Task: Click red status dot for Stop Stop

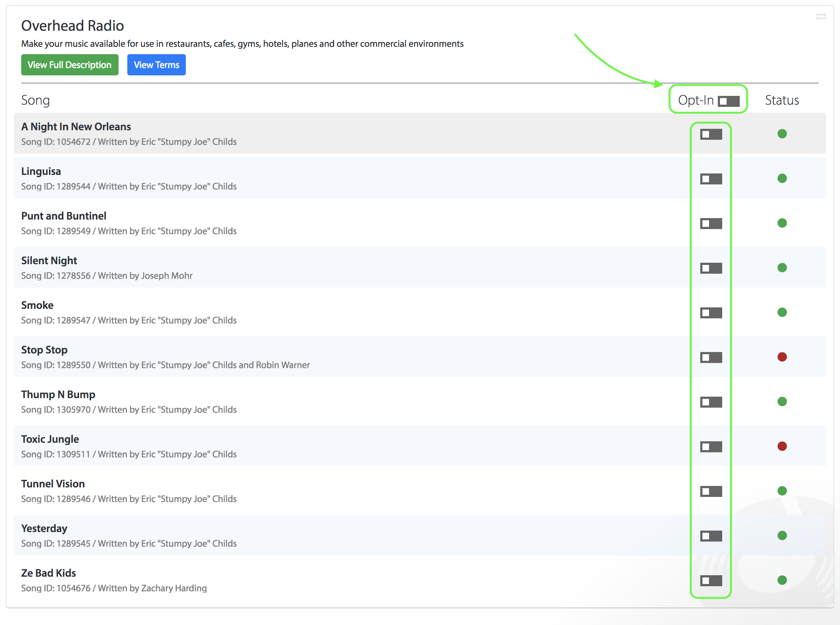Action: point(782,357)
